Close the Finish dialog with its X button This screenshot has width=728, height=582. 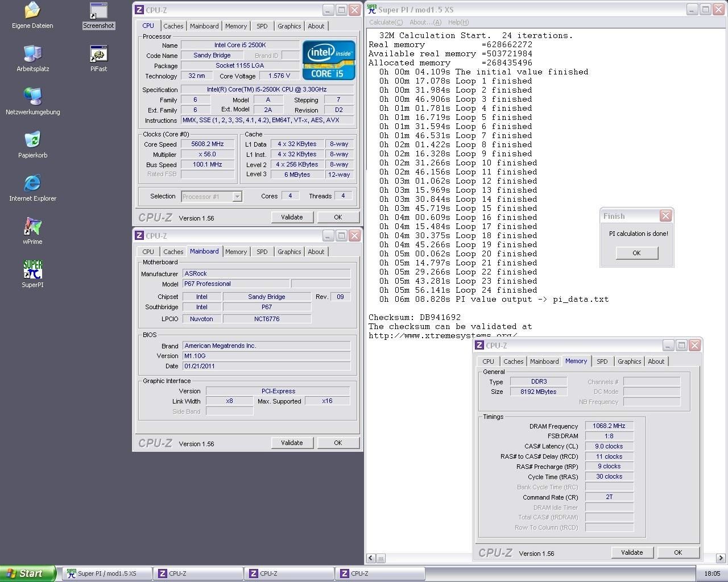[665, 216]
